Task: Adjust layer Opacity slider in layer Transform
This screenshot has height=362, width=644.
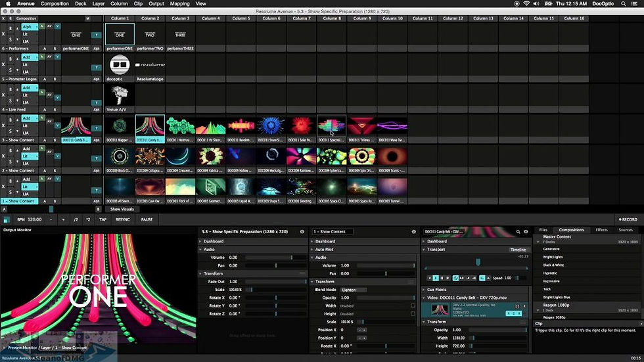Action: coord(386,298)
